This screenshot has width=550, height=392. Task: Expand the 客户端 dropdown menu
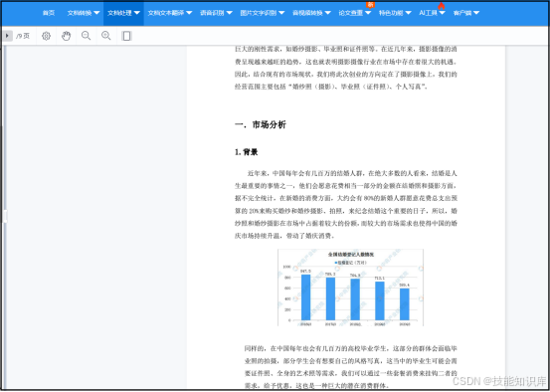(x=466, y=13)
